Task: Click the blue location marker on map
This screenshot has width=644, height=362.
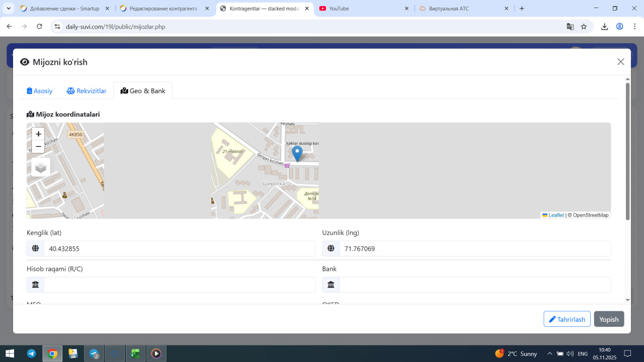Action: click(297, 153)
